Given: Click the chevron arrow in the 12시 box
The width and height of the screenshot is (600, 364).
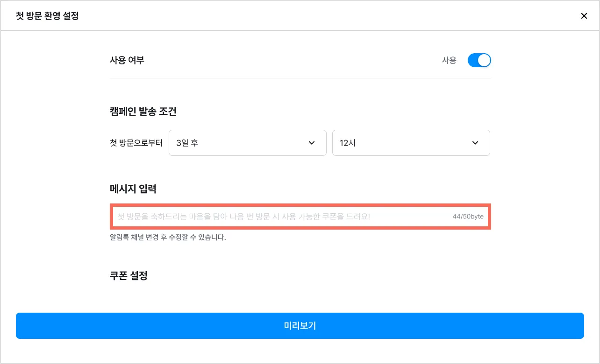Looking at the screenshot, I should click(475, 143).
